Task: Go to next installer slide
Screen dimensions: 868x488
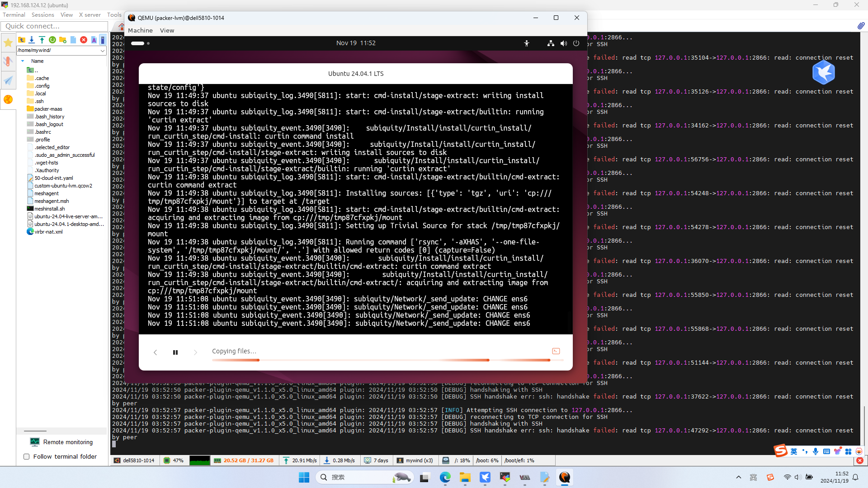Action: [x=195, y=352]
